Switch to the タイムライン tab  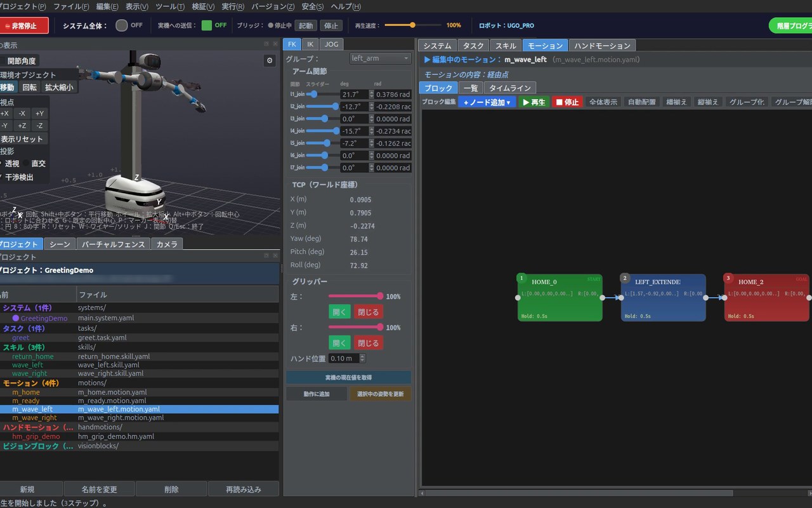coord(511,88)
